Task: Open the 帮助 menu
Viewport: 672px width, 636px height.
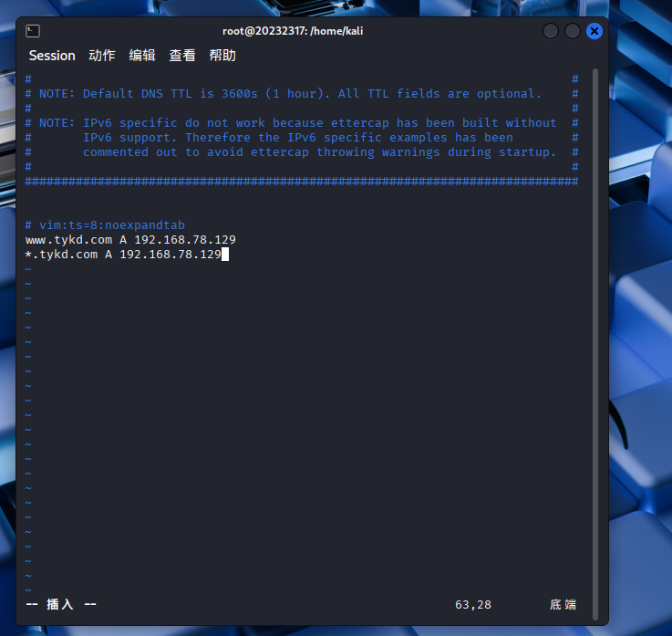Action: (222, 56)
